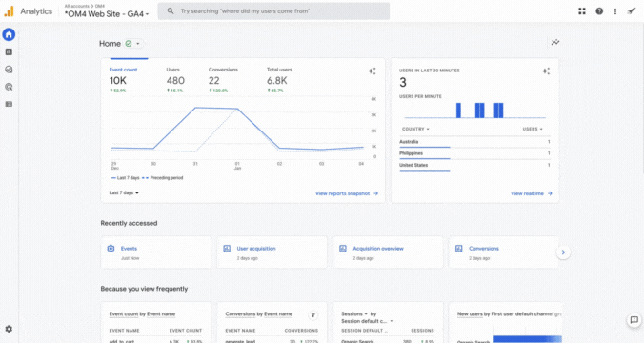Click the All accounts breadcrumb

[76, 6]
